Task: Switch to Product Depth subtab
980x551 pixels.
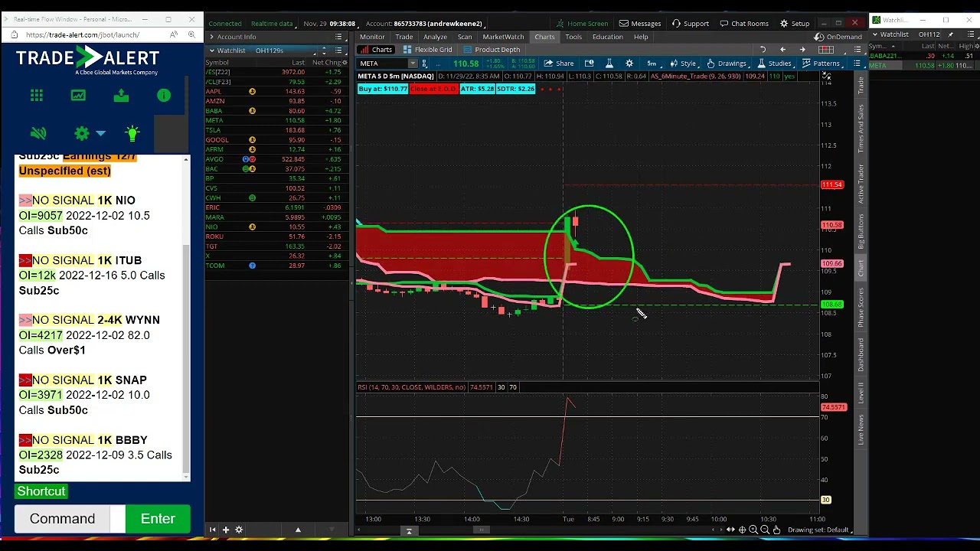Action: click(x=492, y=50)
